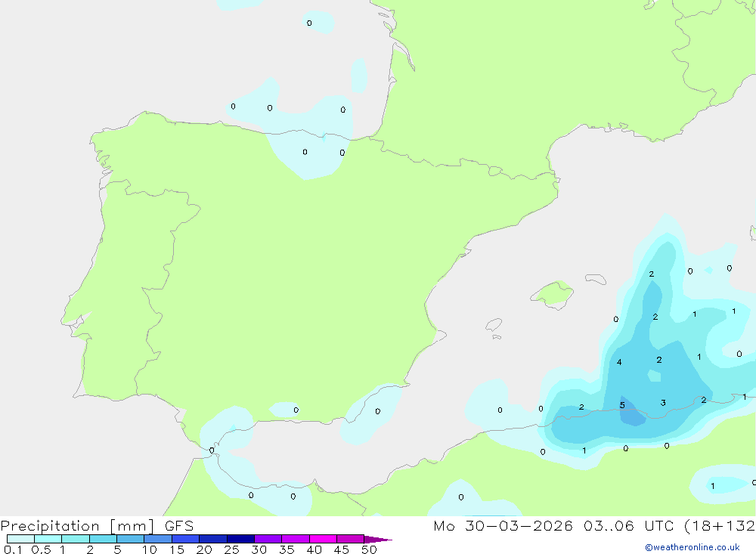Click Mallorca island on the map

tap(553, 294)
